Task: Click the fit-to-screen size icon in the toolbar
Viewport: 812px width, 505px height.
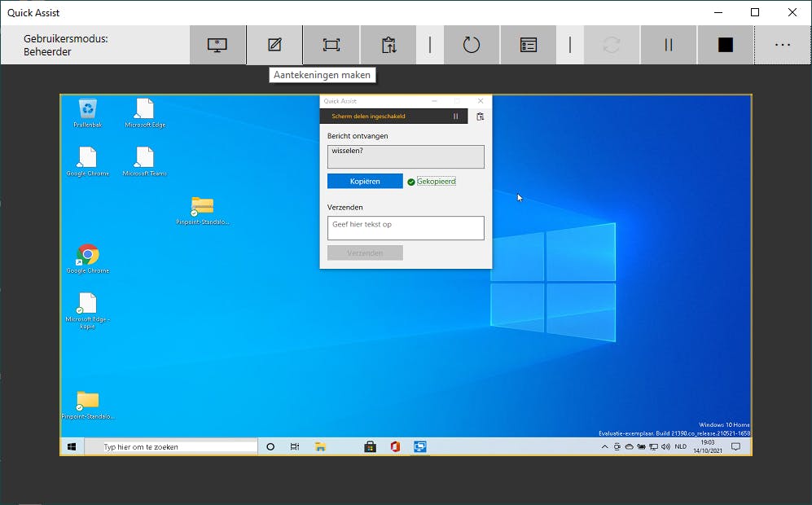Action: point(331,46)
